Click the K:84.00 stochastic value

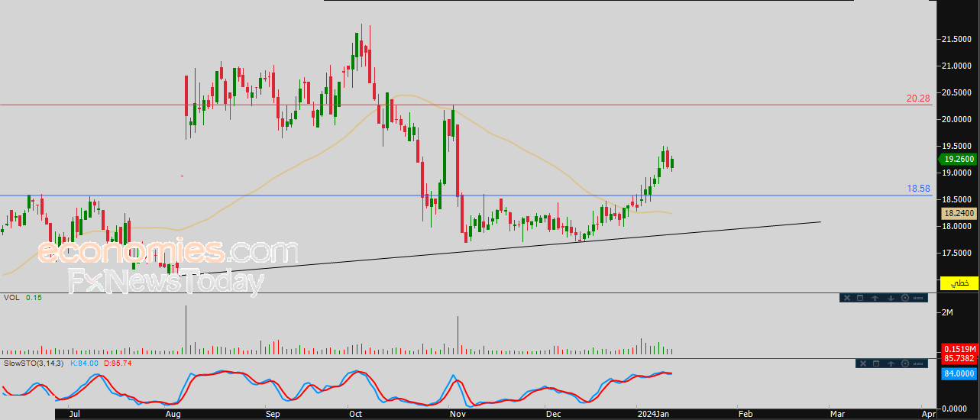point(85,363)
